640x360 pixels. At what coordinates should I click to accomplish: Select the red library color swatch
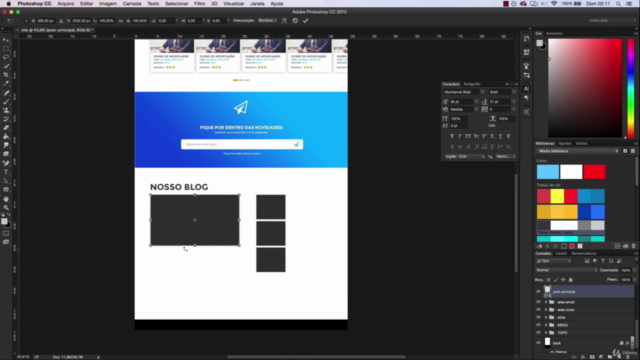(x=595, y=172)
